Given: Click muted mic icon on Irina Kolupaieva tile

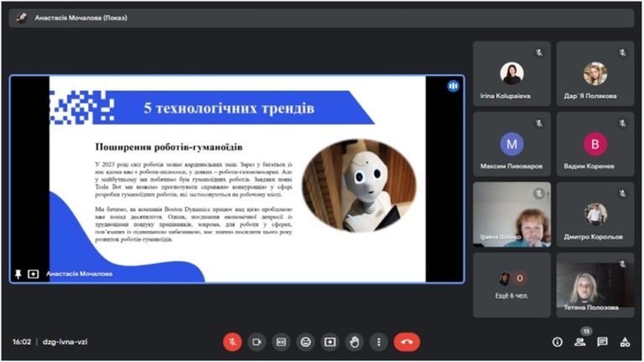Looking at the screenshot, I should [539, 53].
